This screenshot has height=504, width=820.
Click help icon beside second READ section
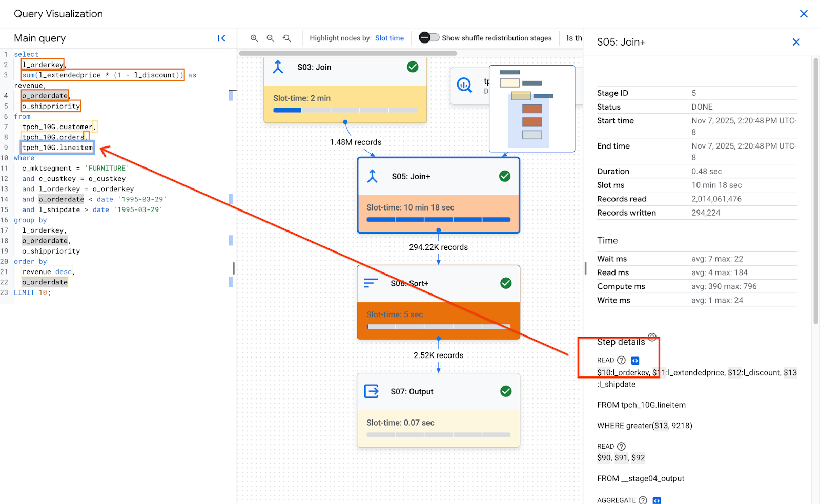(620, 446)
